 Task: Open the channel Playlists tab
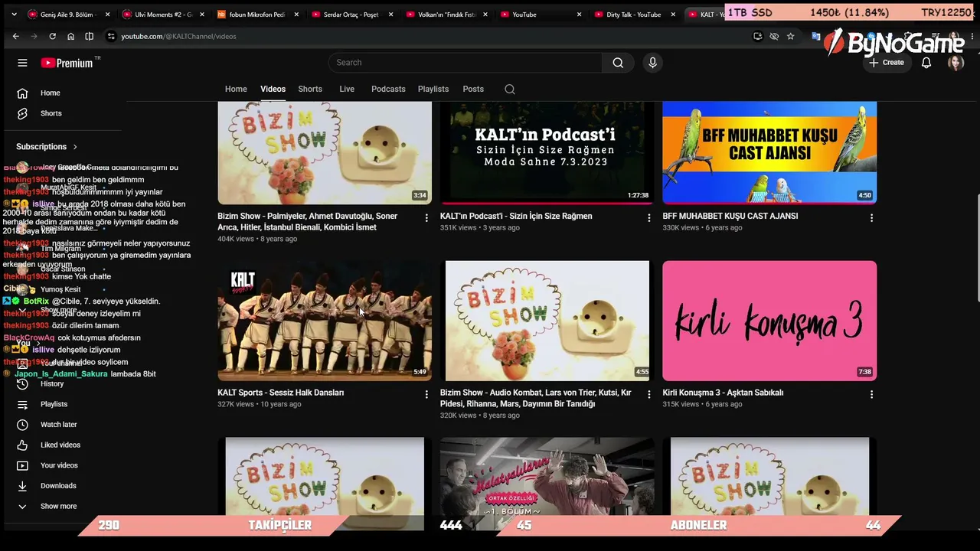[433, 89]
